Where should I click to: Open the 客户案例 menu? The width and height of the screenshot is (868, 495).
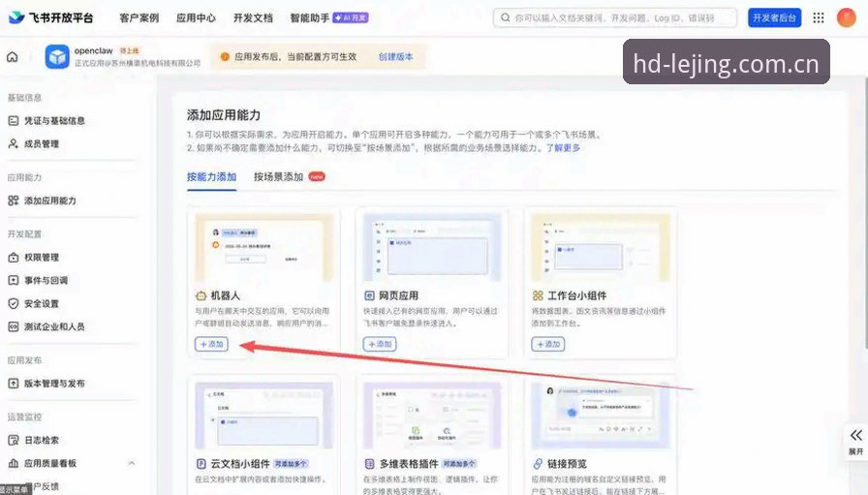(x=139, y=17)
